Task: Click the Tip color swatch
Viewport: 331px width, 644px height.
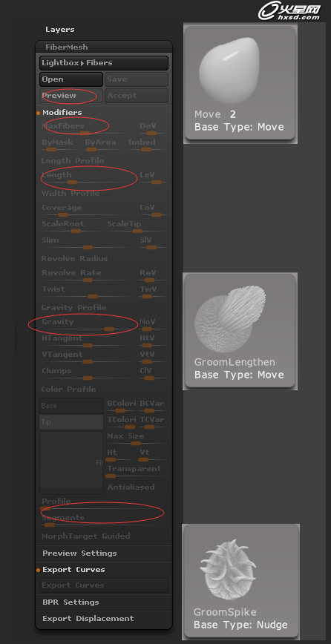Action: (71, 422)
